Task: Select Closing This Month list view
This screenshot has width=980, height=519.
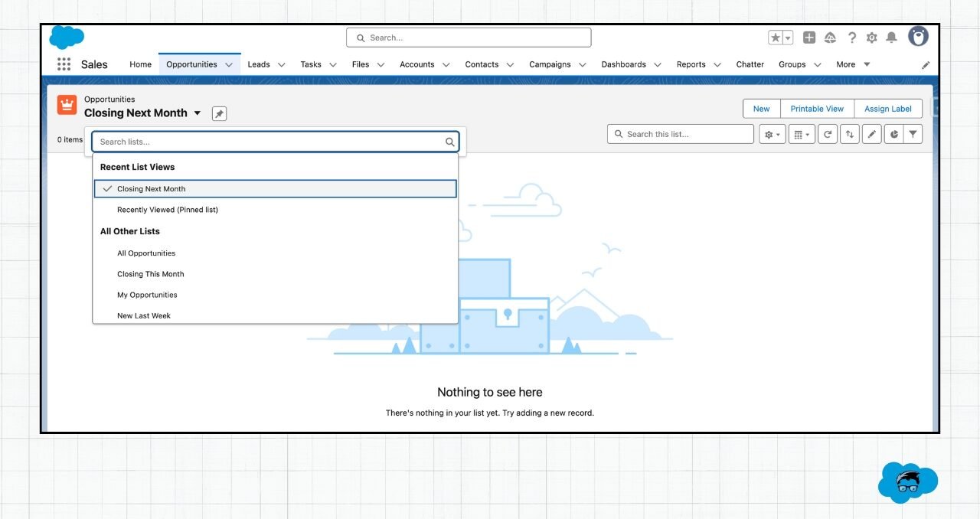Action: (x=276, y=274)
